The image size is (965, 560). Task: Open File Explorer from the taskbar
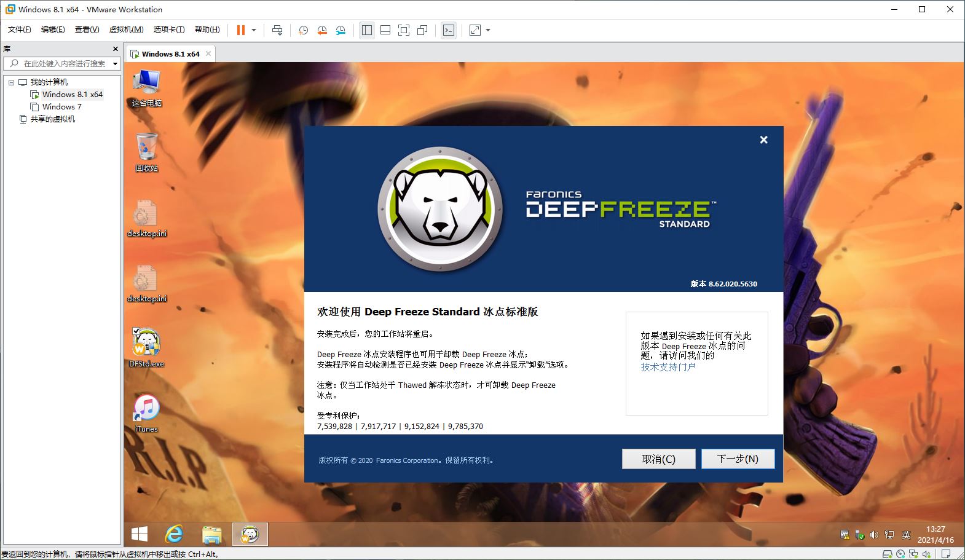212,534
